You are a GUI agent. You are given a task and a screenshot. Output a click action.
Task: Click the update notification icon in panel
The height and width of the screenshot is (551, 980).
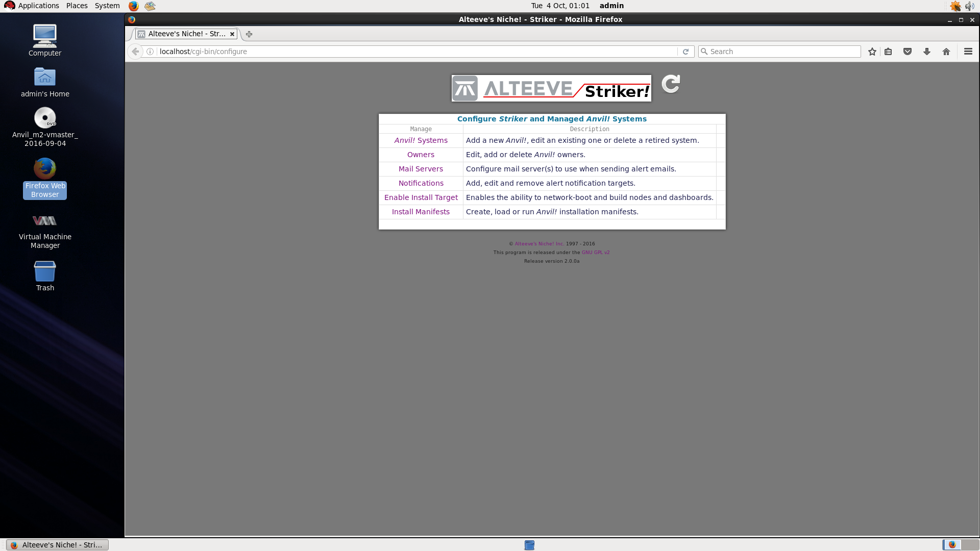pos(955,6)
